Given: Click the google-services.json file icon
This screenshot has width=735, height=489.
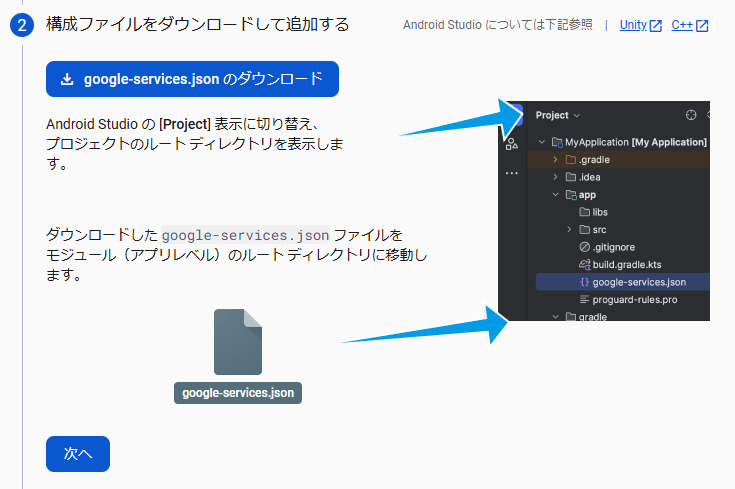Looking at the screenshot, I should (x=238, y=342).
